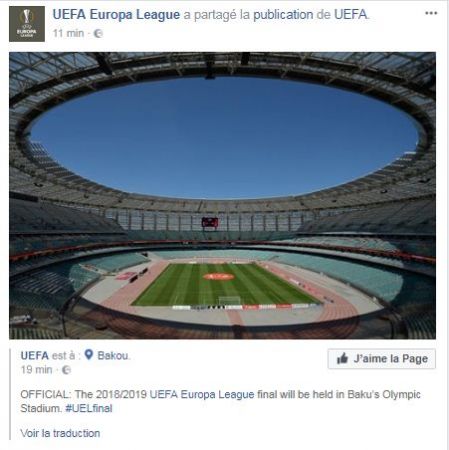449x450 pixels.
Task: Click the "11 min" timestamp
Action: pyautogui.click(x=68, y=33)
